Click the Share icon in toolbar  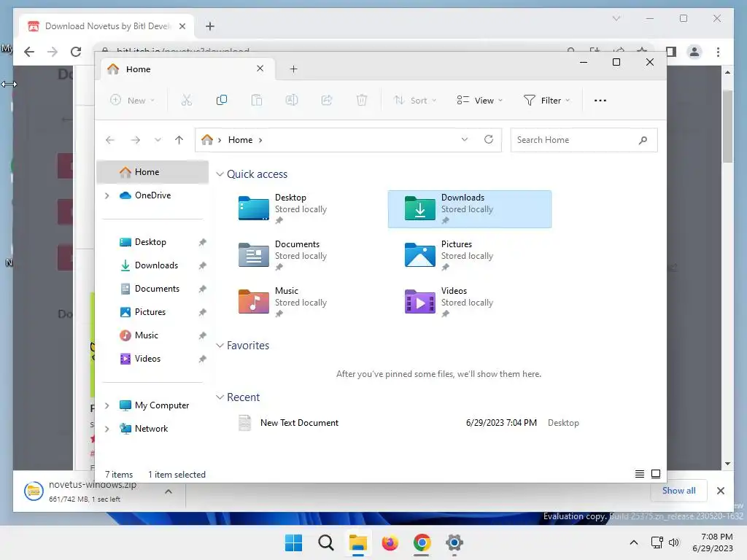(327, 100)
